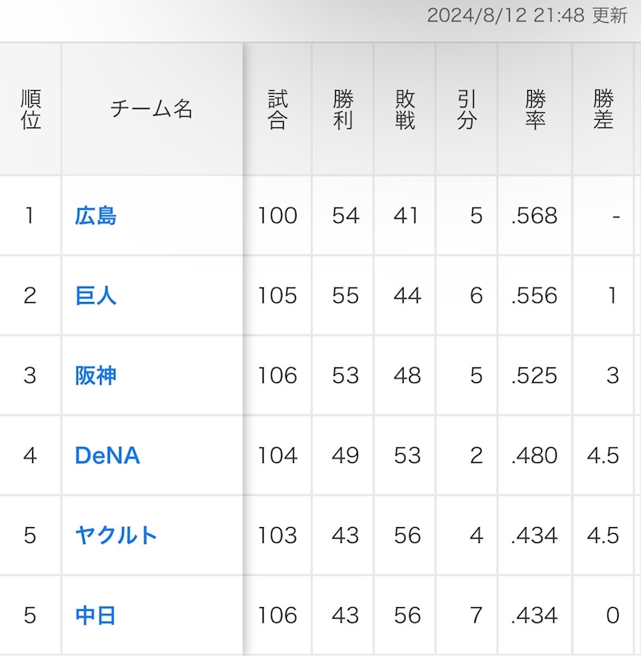Select 巨人's games played 105 cell
Viewport: 641px width, 672px height.
(x=278, y=296)
